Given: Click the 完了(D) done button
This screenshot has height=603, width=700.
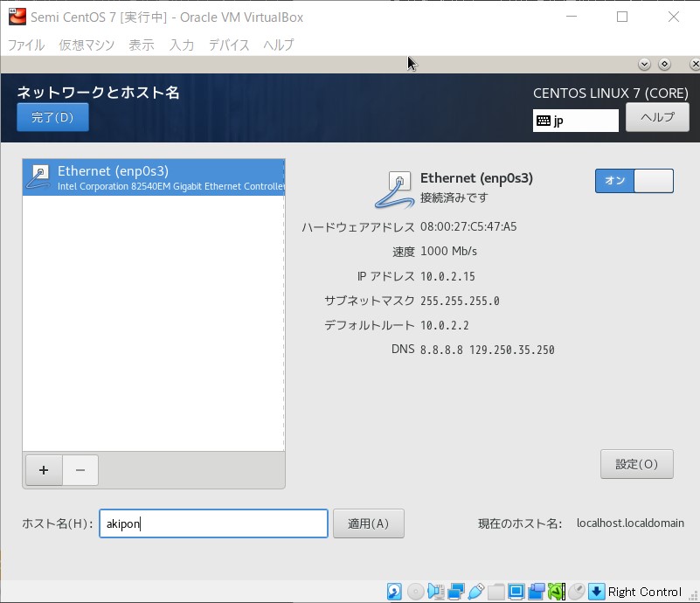Looking at the screenshot, I should [x=52, y=117].
